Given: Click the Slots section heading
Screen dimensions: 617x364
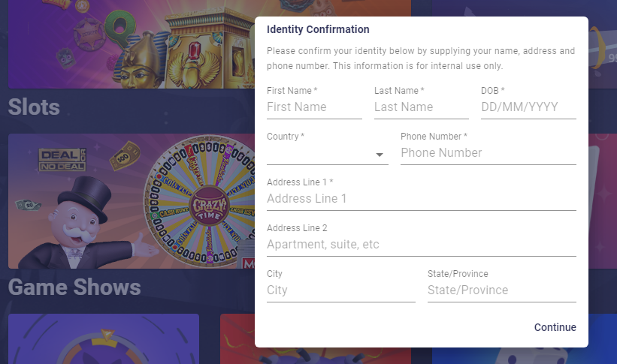Looking at the screenshot, I should pos(34,107).
